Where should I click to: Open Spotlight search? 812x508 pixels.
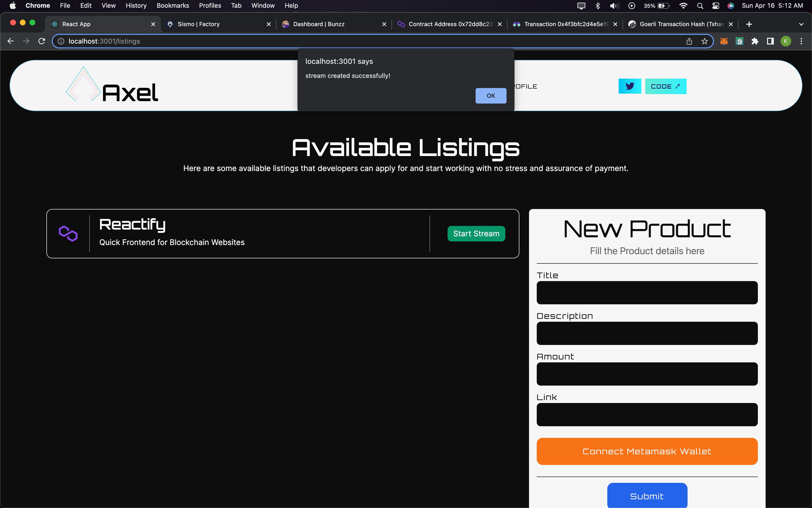click(700, 5)
